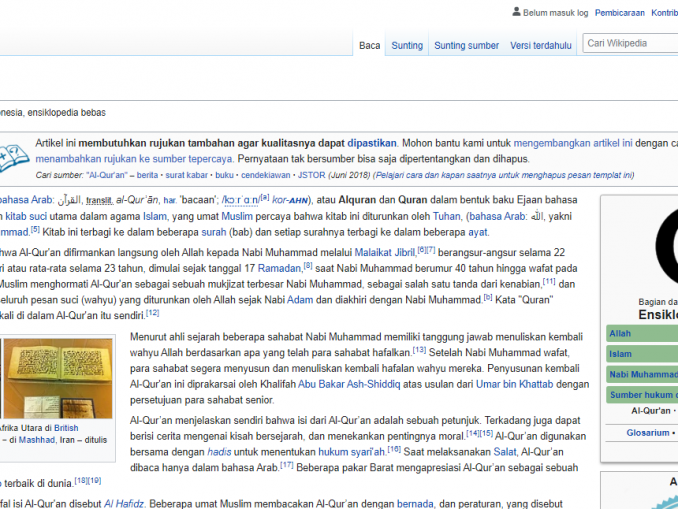The height and width of the screenshot is (509, 678).
Task: Follow the bernada link
Action: [415, 504]
